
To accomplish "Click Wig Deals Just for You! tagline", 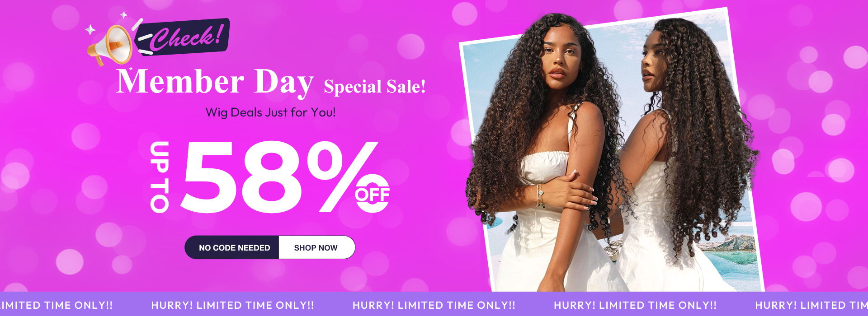I will tap(271, 112).
